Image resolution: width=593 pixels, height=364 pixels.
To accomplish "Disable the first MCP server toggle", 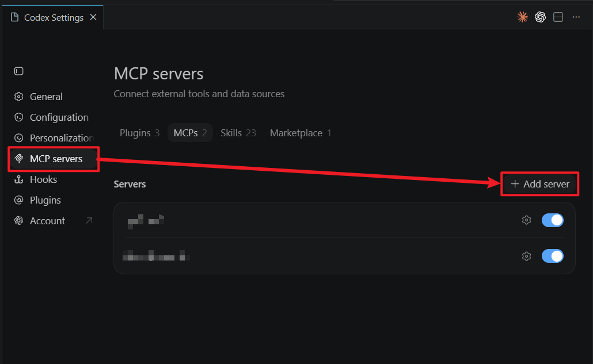I will (553, 220).
